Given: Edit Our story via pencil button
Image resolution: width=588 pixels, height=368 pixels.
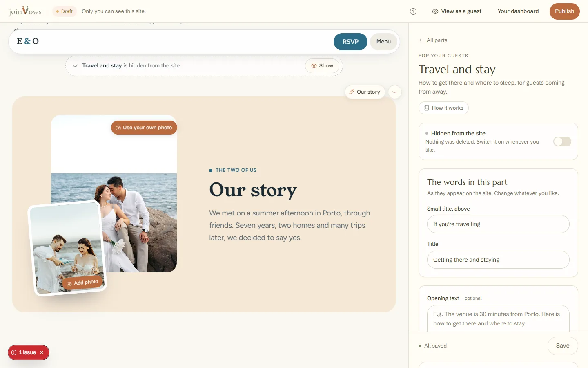Looking at the screenshot, I should click(x=365, y=92).
